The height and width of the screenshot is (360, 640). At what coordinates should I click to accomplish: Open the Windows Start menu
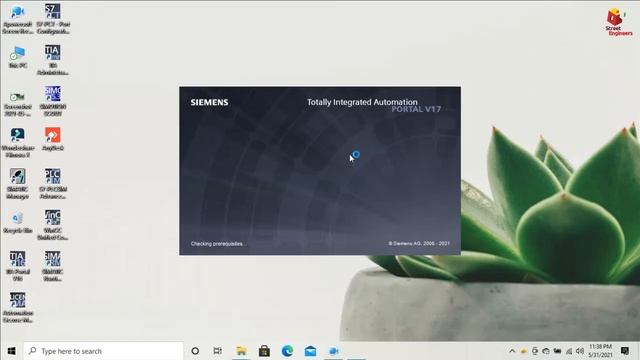(11, 351)
